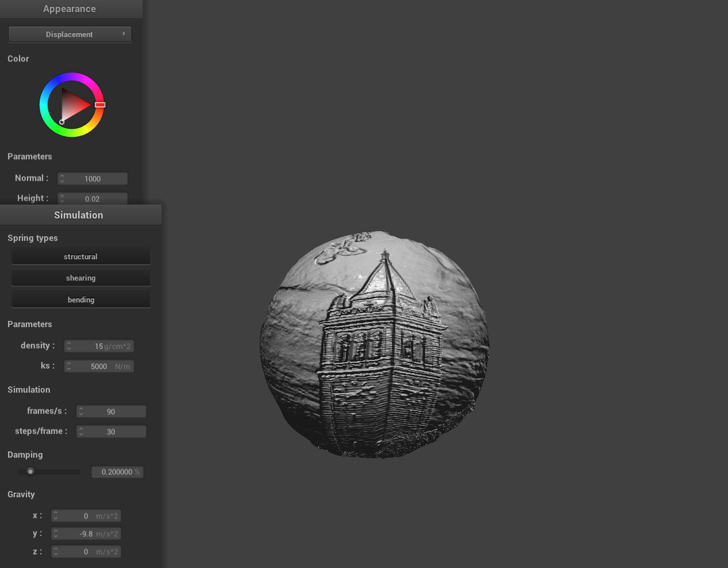Click the Damping slider handle
728x568 pixels.
pos(30,471)
